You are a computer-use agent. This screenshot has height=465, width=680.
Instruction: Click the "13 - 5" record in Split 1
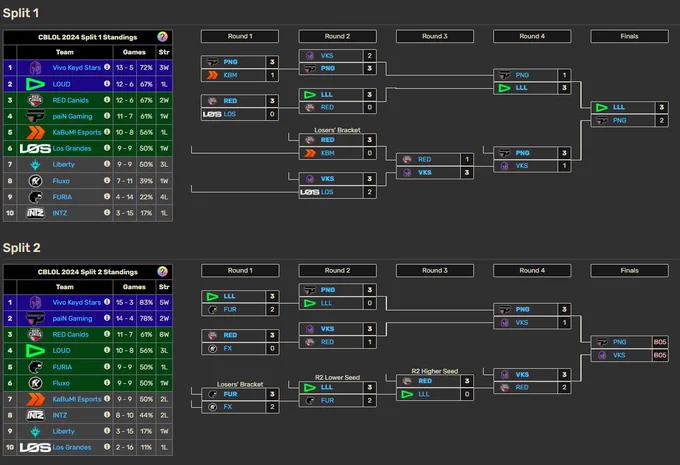tap(124, 68)
